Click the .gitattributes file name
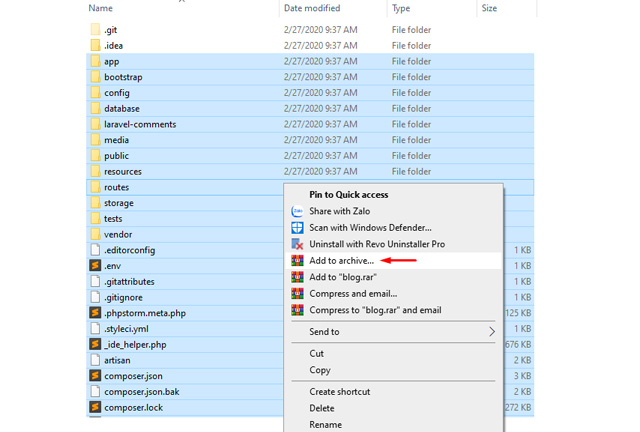This screenshot has height=432, width=640. (129, 281)
